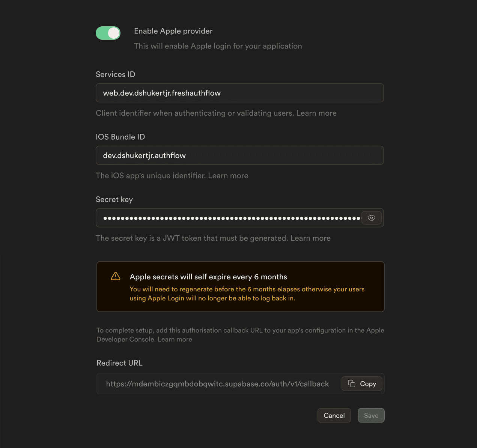
Task: Toggle Apple login off using the green switch
Action: coord(108,33)
